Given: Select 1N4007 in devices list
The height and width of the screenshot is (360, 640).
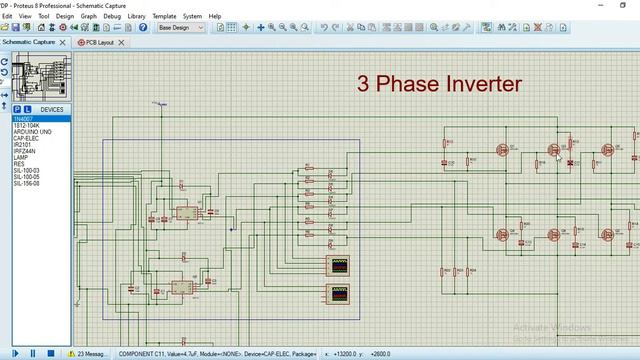Looking at the screenshot, I should [x=42, y=119].
